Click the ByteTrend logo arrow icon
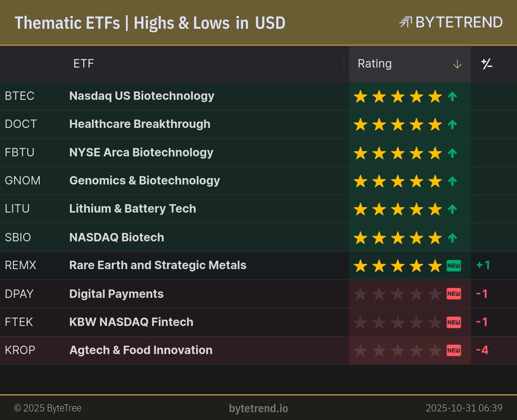517x420 pixels. pos(406,22)
